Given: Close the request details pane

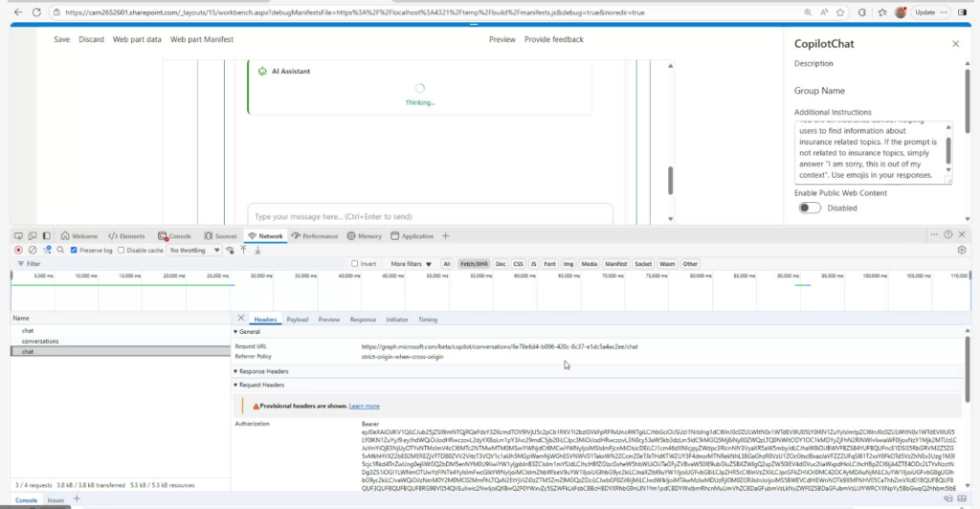Looking at the screenshot, I should point(241,319).
